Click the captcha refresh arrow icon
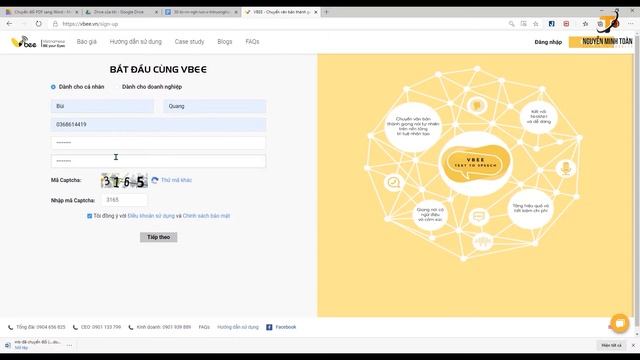 [155, 180]
